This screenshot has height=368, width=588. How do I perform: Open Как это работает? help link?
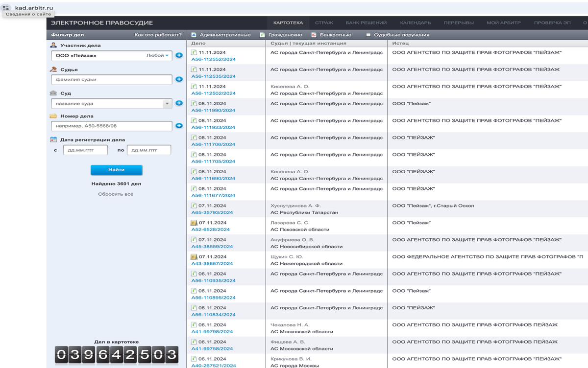(x=158, y=35)
